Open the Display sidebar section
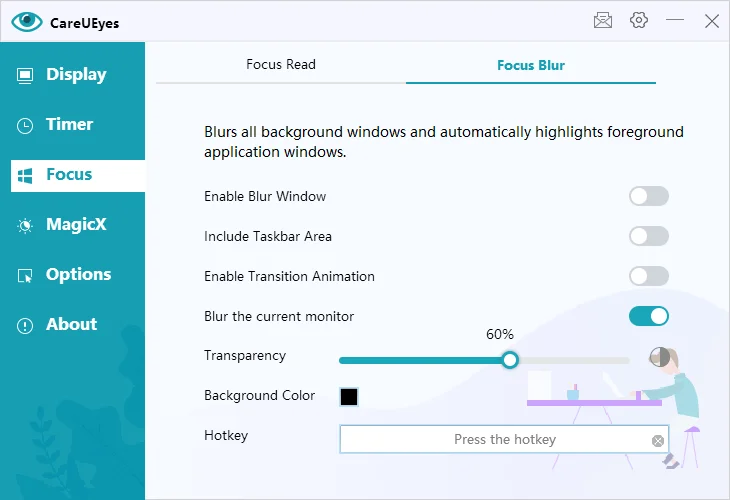 coord(75,74)
